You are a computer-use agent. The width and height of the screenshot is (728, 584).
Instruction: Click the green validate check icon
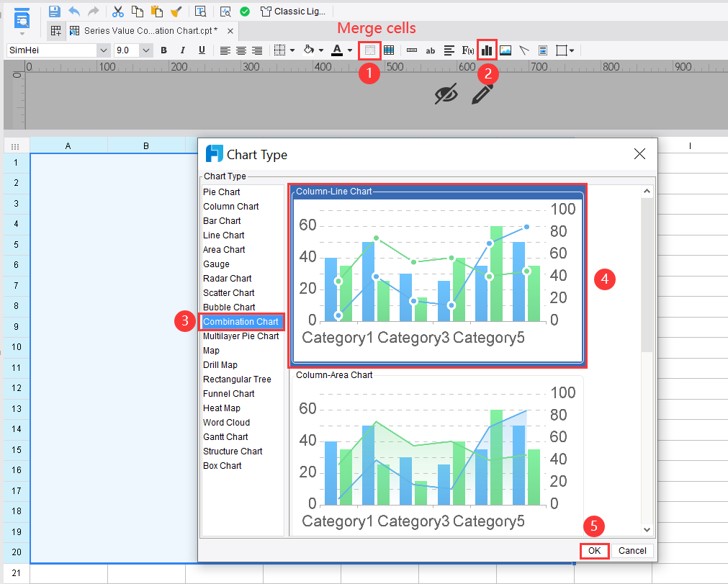point(244,12)
